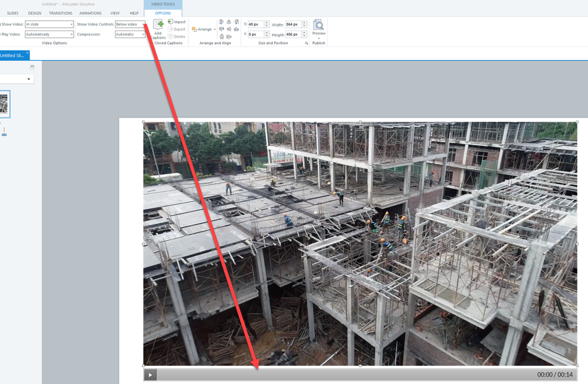Click the Preview magnifier icon
This screenshot has width=588, height=384.
click(318, 25)
